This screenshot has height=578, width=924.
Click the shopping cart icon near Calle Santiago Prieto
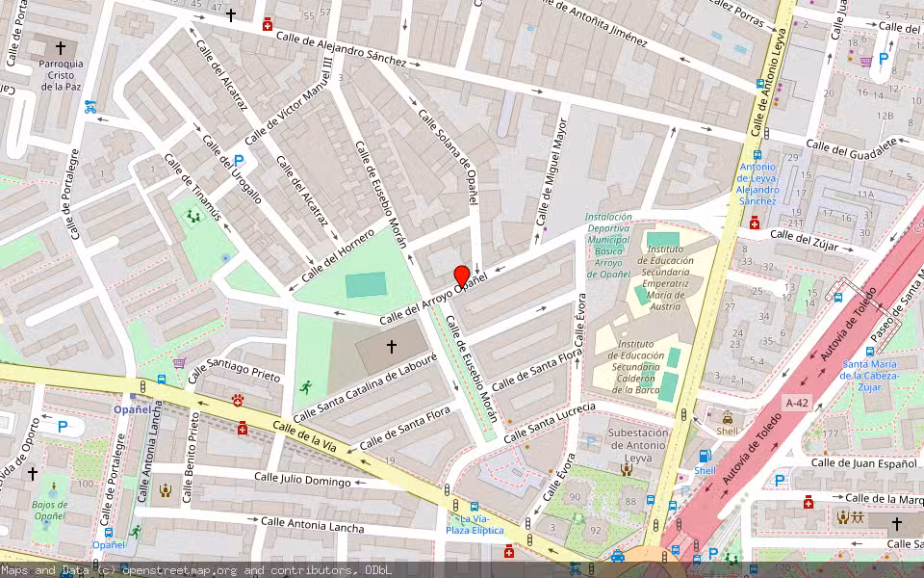point(179,364)
